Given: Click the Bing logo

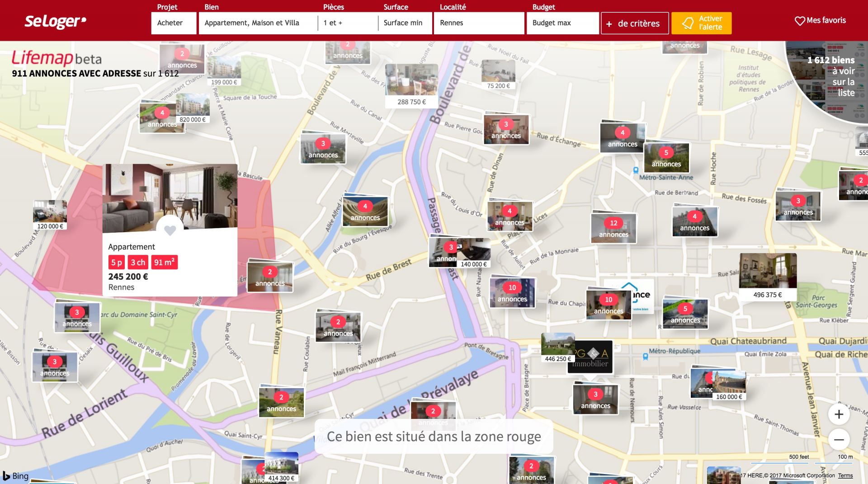Looking at the screenshot, I should [16, 476].
